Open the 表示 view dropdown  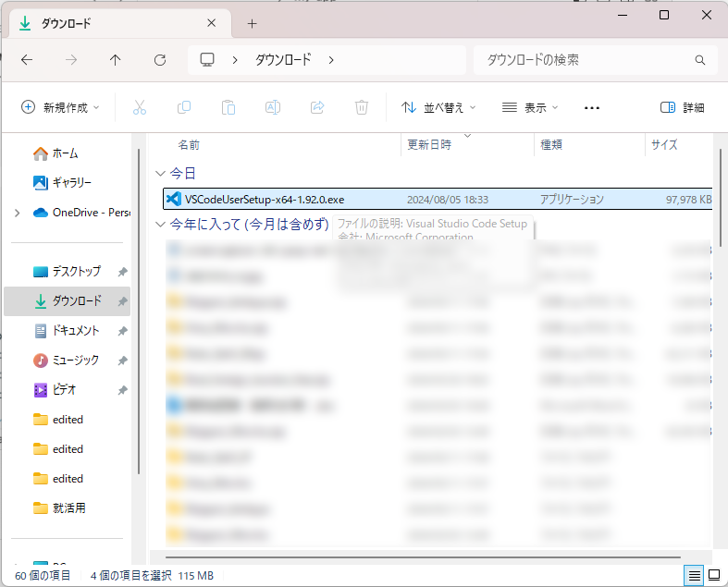[x=530, y=107]
